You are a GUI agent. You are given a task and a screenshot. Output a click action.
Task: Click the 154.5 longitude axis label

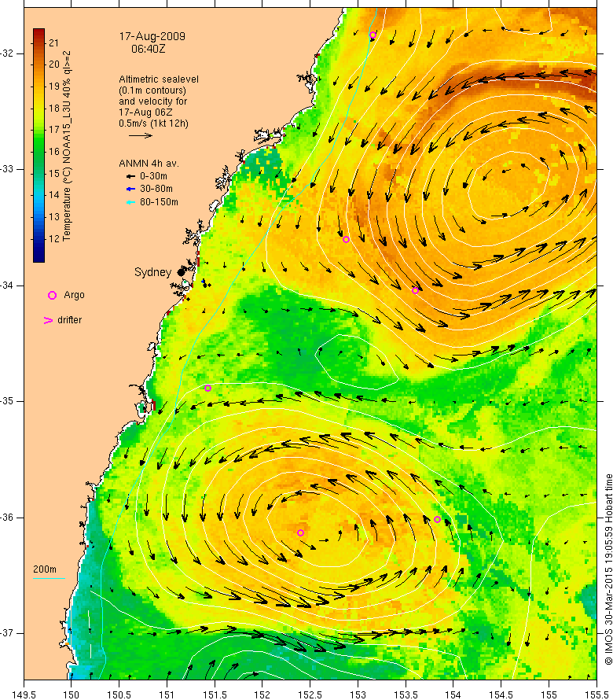(501, 694)
